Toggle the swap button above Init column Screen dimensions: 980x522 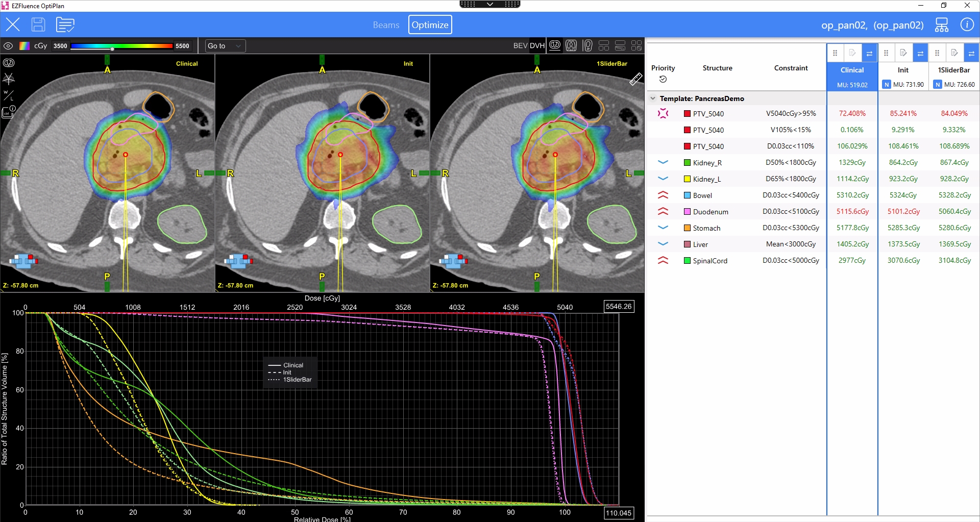pyautogui.click(x=920, y=53)
